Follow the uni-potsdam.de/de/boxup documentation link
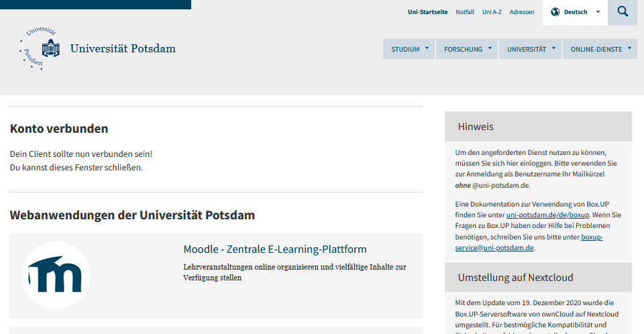 click(x=547, y=215)
